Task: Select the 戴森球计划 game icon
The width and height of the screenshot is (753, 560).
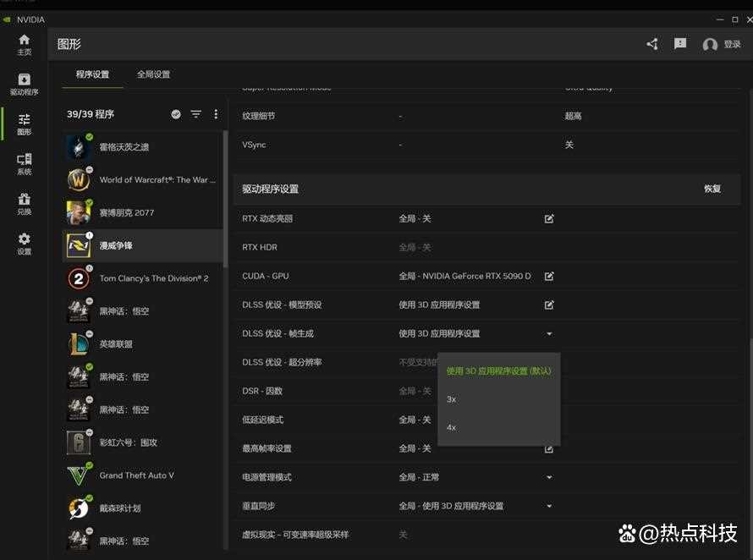Action: pos(79,508)
